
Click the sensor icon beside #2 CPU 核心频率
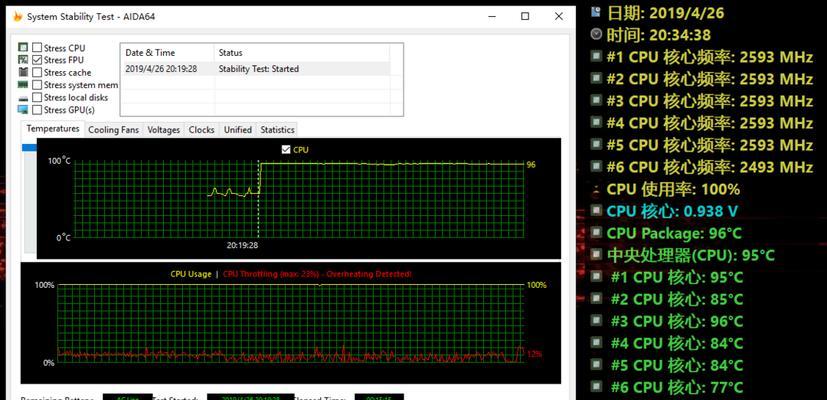coord(596,79)
